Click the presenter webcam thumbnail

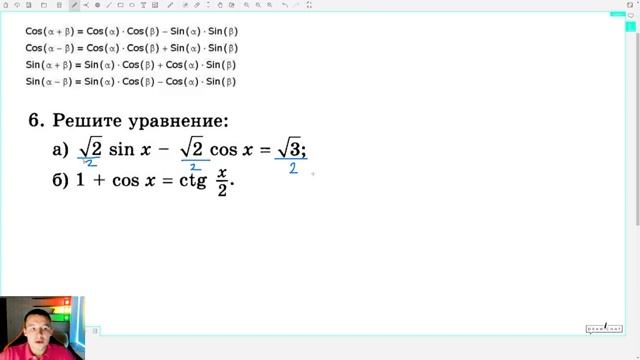coord(42,328)
